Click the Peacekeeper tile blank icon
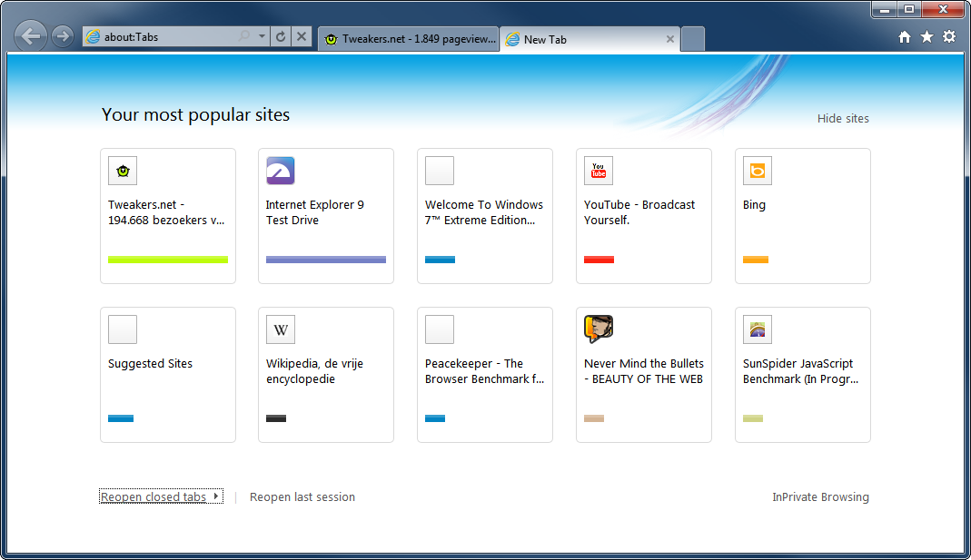This screenshot has height=560, width=971. pos(440,329)
